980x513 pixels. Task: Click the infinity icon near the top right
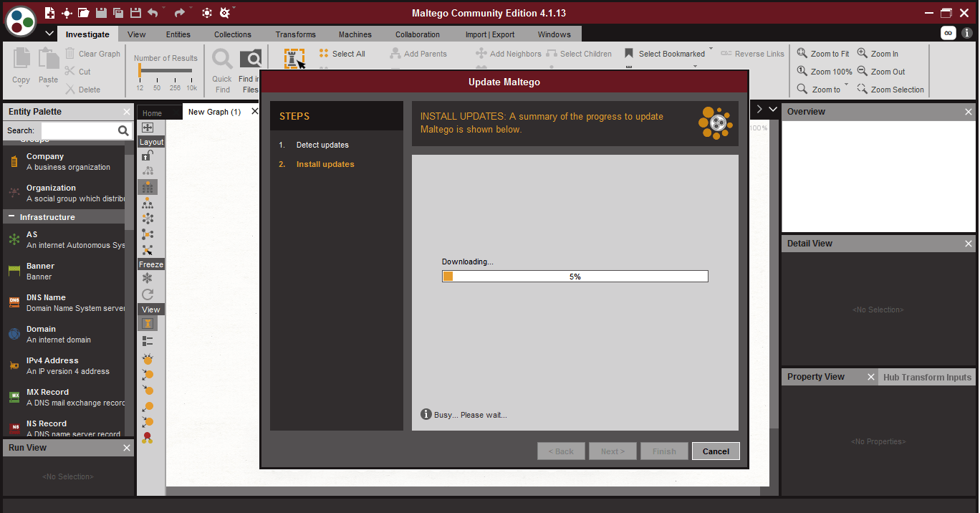tap(948, 33)
